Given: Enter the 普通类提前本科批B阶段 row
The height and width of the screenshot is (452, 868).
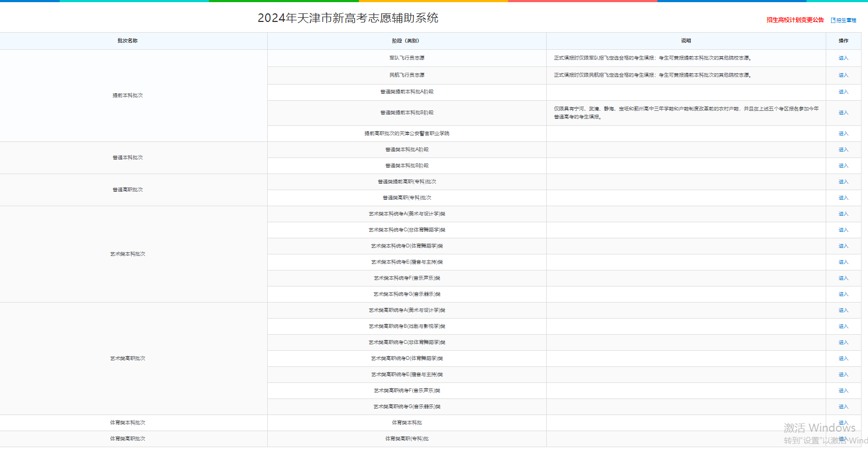Looking at the screenshot, I should tap(843, 112).
